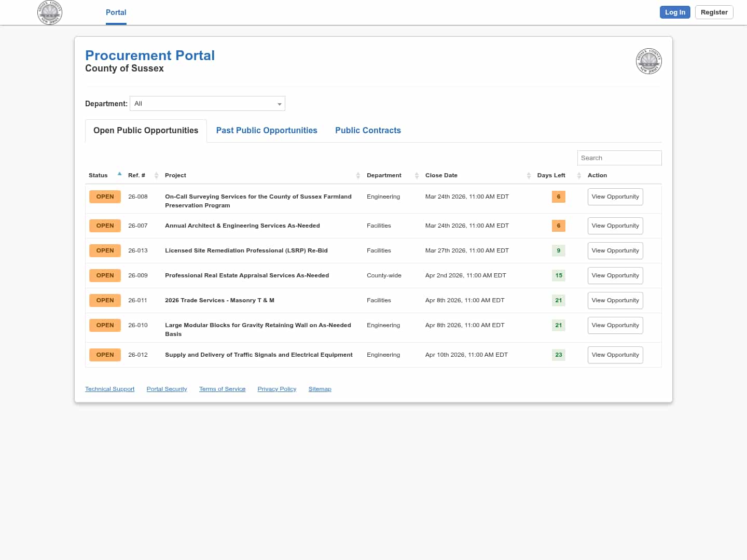
Task: Focus the Search input field
Action: pos(619,158)
